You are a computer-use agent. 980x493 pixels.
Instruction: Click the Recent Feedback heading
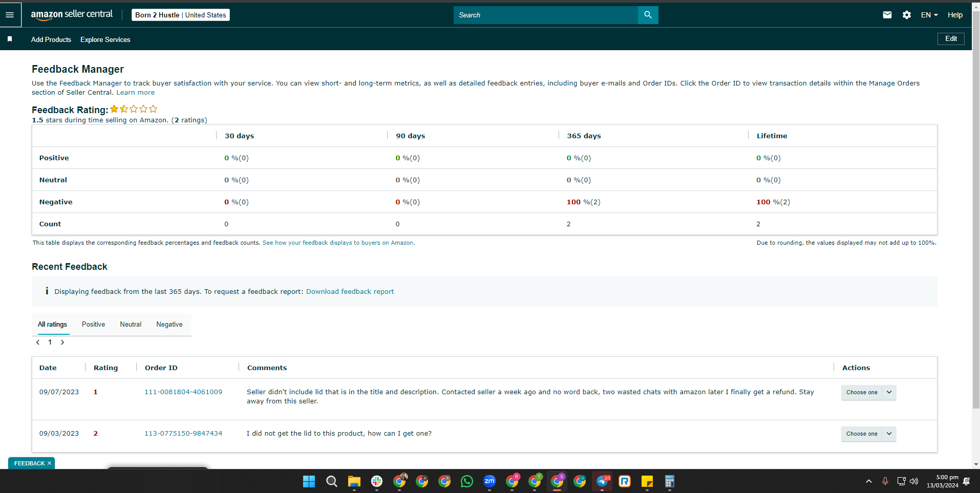pyautogui.click(x=70, y=267)
